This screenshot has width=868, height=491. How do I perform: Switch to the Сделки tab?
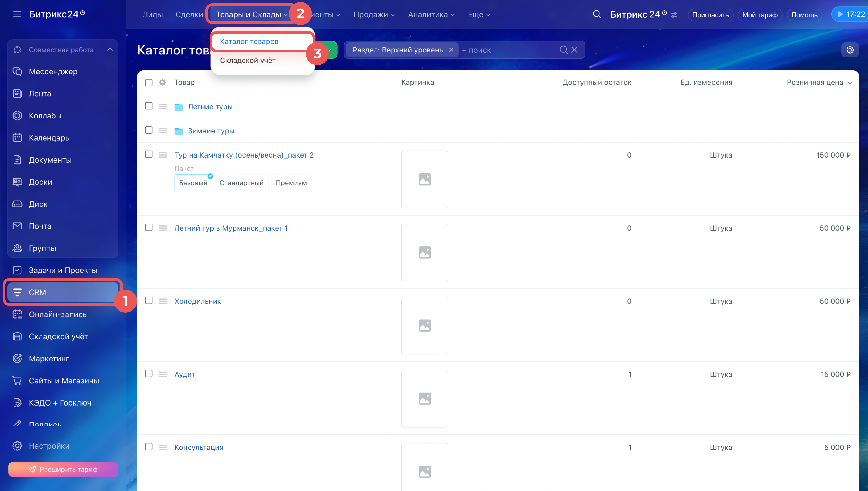click(x=189, y=14)
